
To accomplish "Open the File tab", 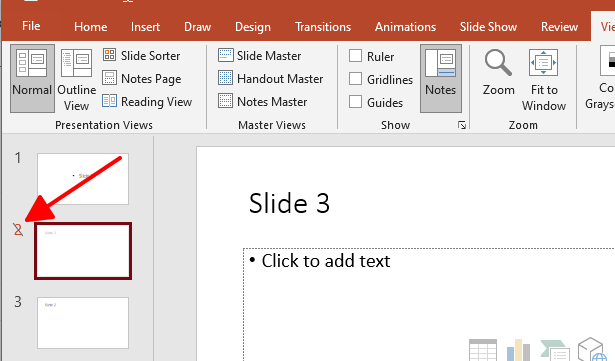I will 31,26.
